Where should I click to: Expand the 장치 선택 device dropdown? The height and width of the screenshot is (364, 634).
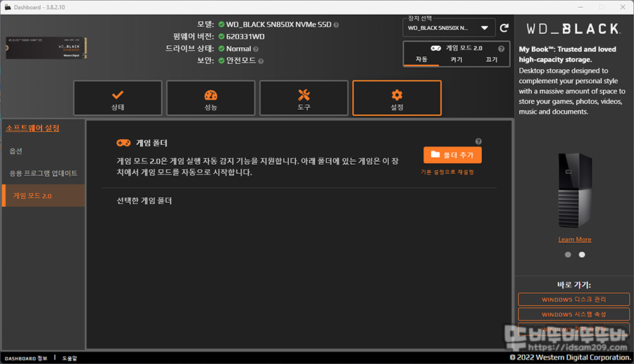(x=449, y=28)
